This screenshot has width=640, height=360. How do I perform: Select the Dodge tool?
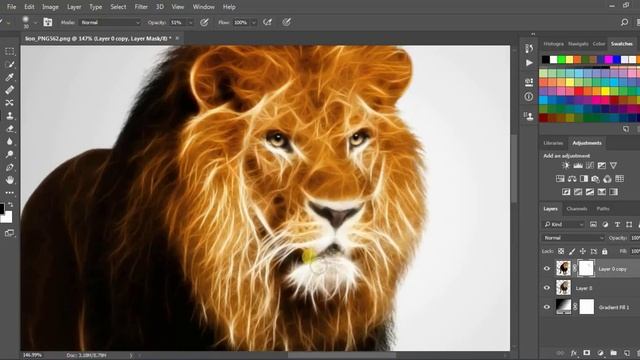(9, 154)
